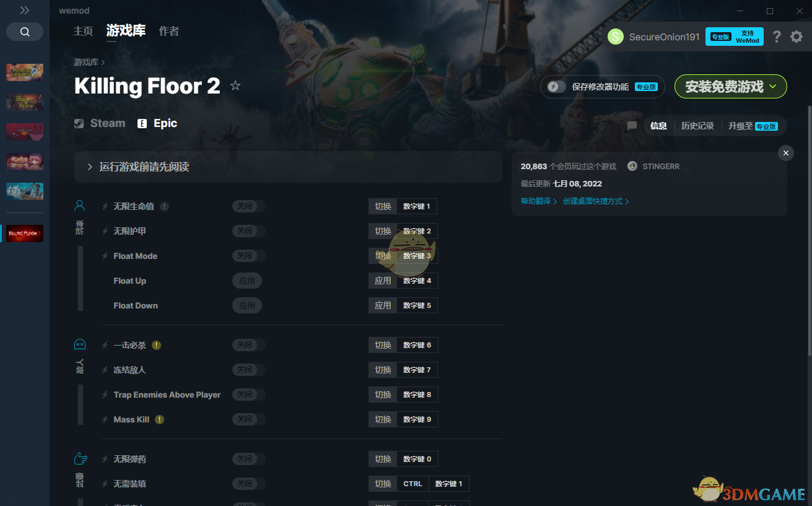Screen dimensions: 812x506
Task: Close the info panel with X
Action: 786,153
